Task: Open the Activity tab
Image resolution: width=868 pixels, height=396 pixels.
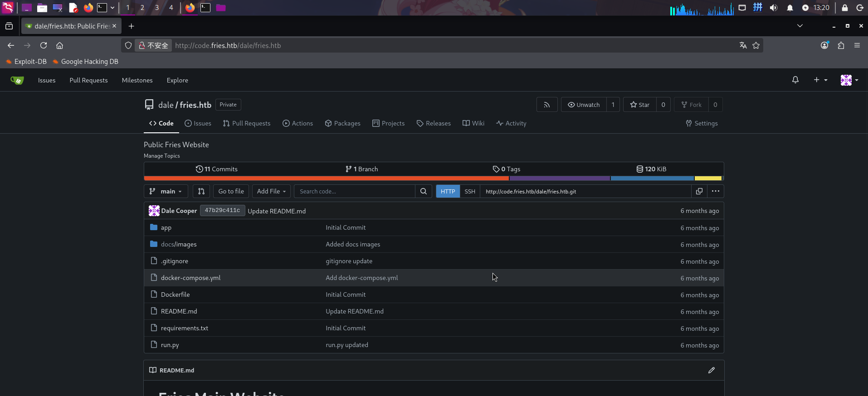Action: click(x=512, y=123)
